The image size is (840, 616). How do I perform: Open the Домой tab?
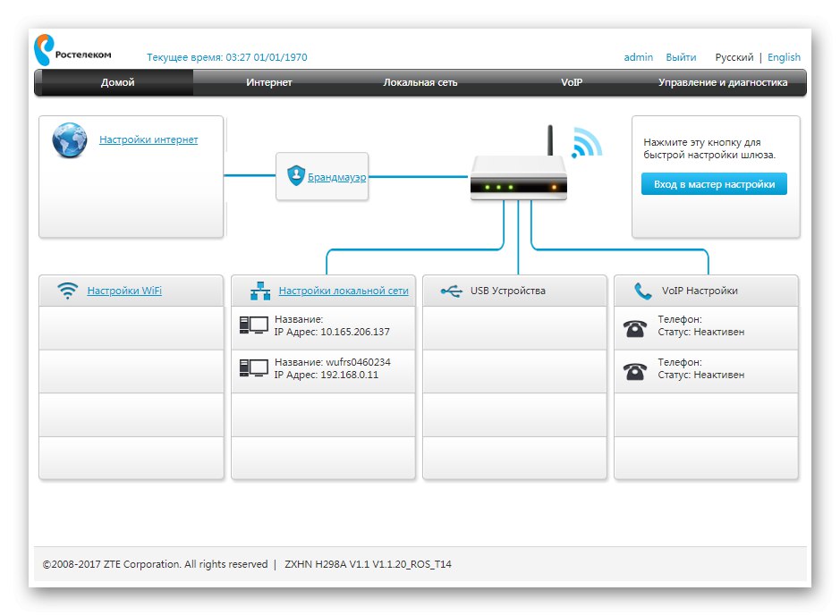[x=118, y=82]
